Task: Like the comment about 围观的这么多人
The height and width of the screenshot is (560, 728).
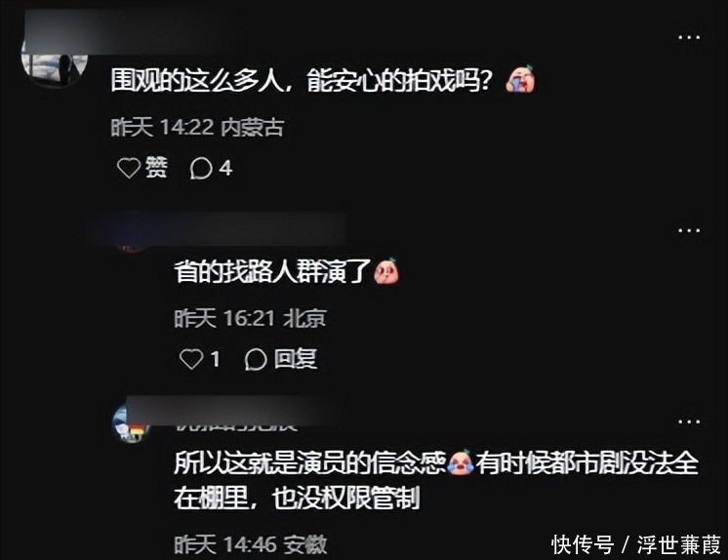Action: [129, 168]
